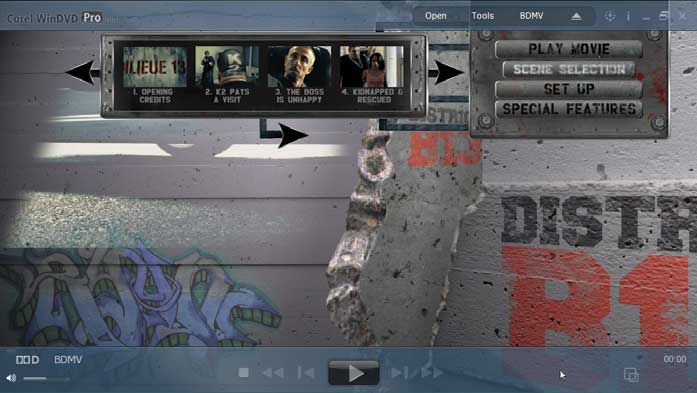697x393 pixels.
Task: Click the right arrow to show next scenes
Action: (447, 72)
